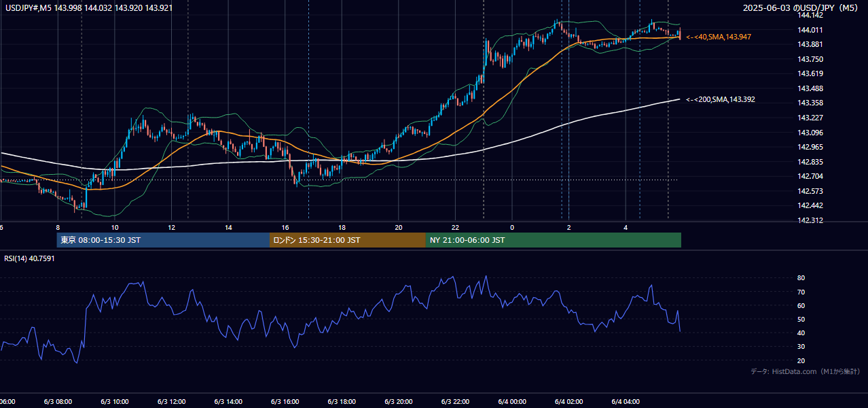The image size is (868, 408).
Task: Click price axis value 142.704
Action: click(x=810, y=176)
